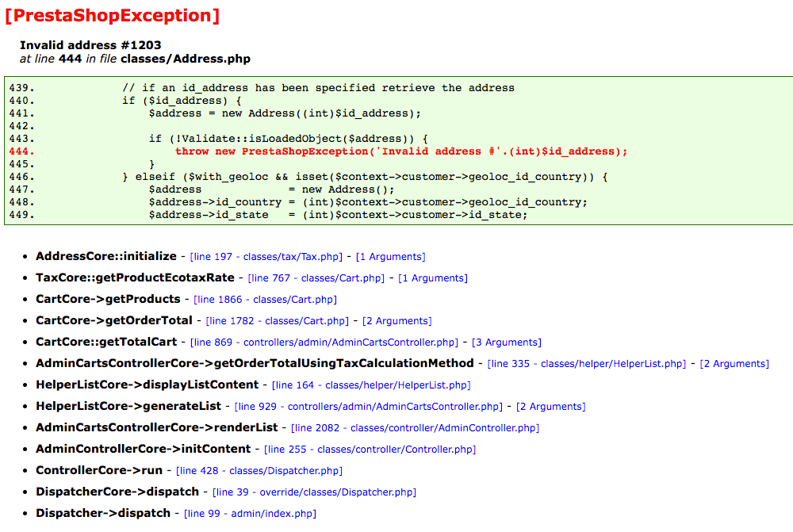The image size is (793, 532).
Task: Expand 2 Arguments for CartCore->getOrderTotal
Action: [397, 320]
